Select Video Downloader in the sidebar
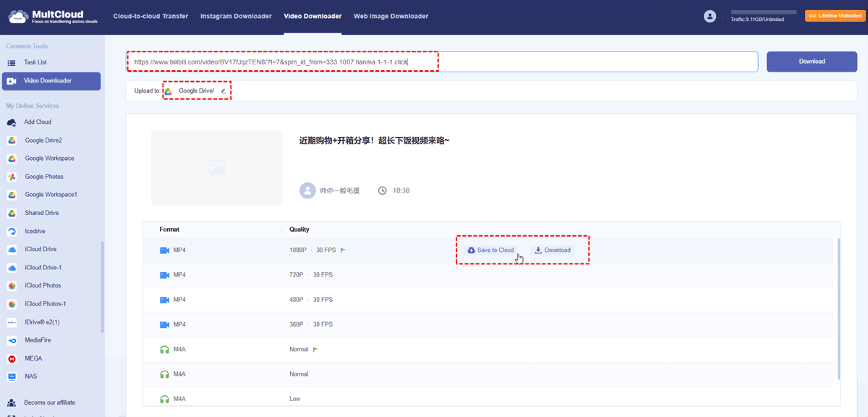868x417 pixels. tap(51, 81)
